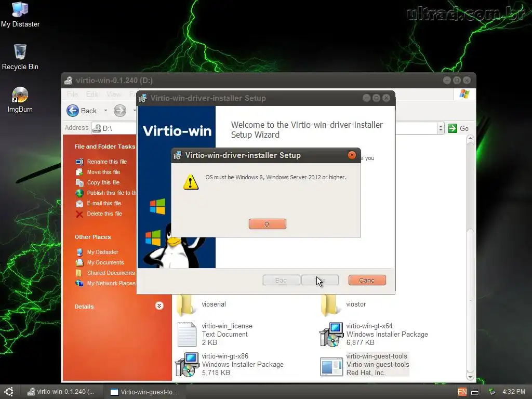The image size is (532, 399).
Task: Click Delete this file task
Action: pos(104,214)
